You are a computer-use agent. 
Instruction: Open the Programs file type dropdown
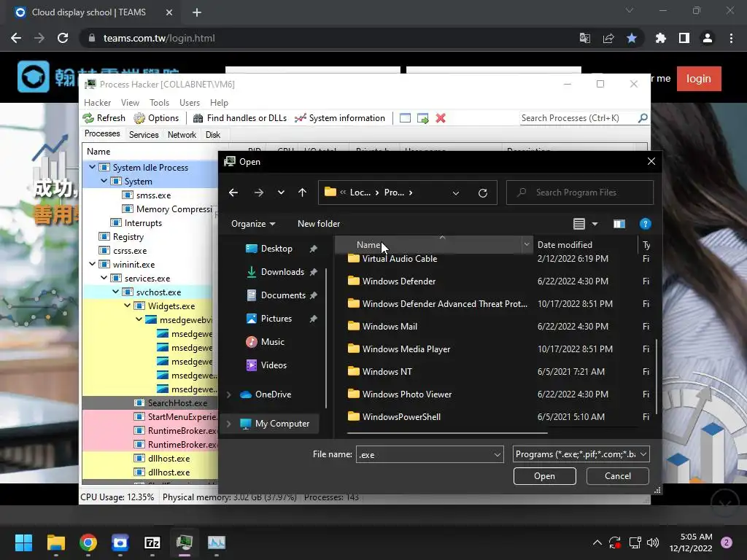(581, 454)
